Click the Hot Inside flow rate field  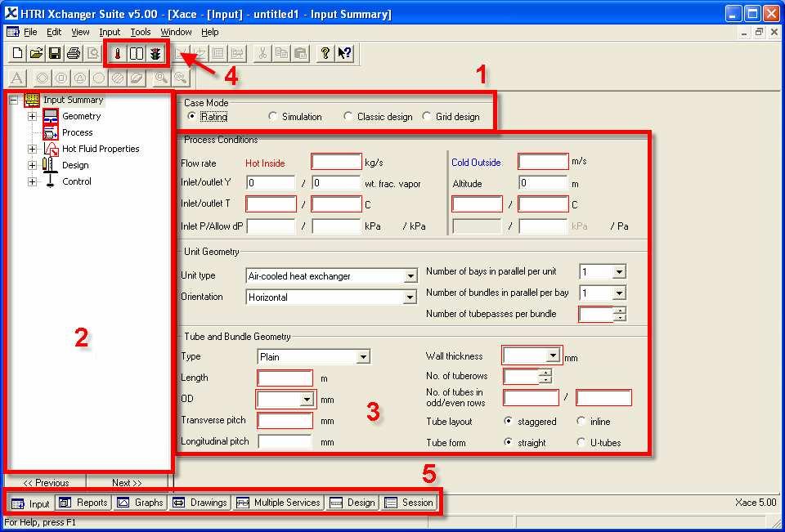coord(336,162)
